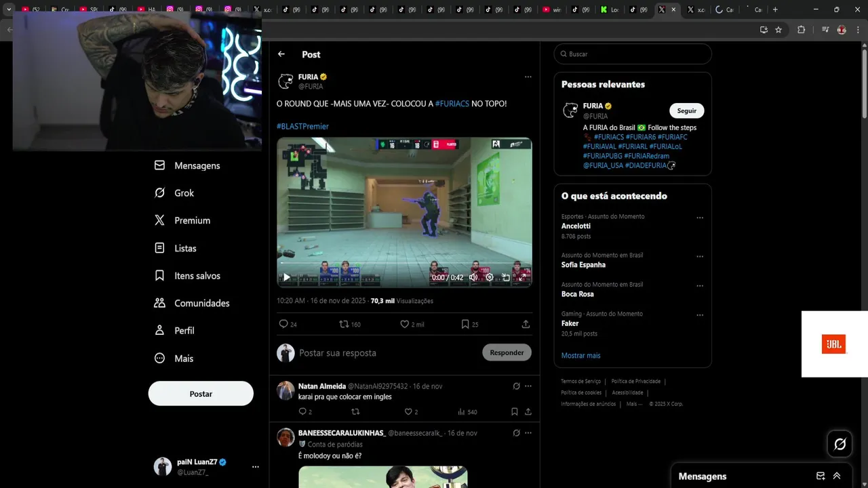
Task: Expand the Mensagens drawer
Action: [837, 476]
